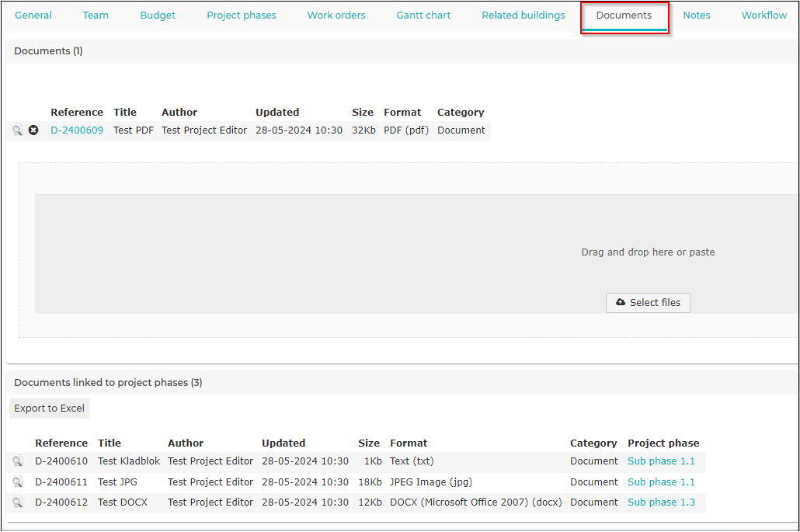The width and height of the screenshot is (800, 532).
Task: Open the Related buildings tab
Action: (523, 16)
